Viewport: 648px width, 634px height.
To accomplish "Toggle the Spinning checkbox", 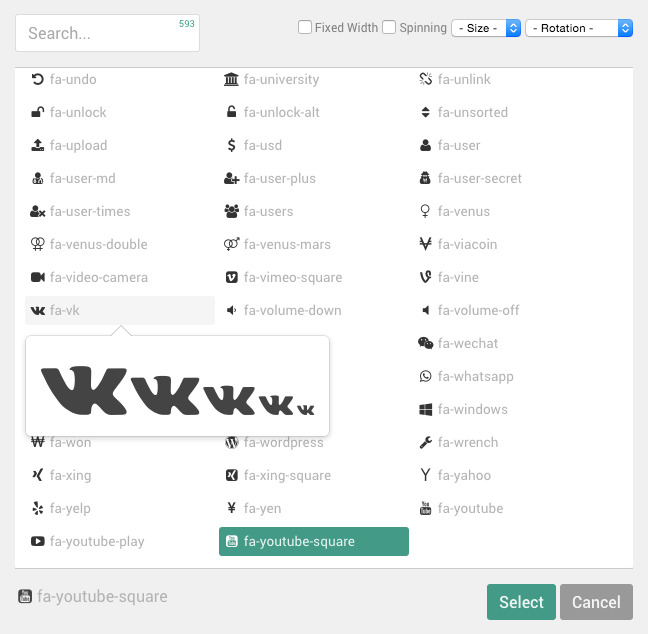I will point(390,28).
